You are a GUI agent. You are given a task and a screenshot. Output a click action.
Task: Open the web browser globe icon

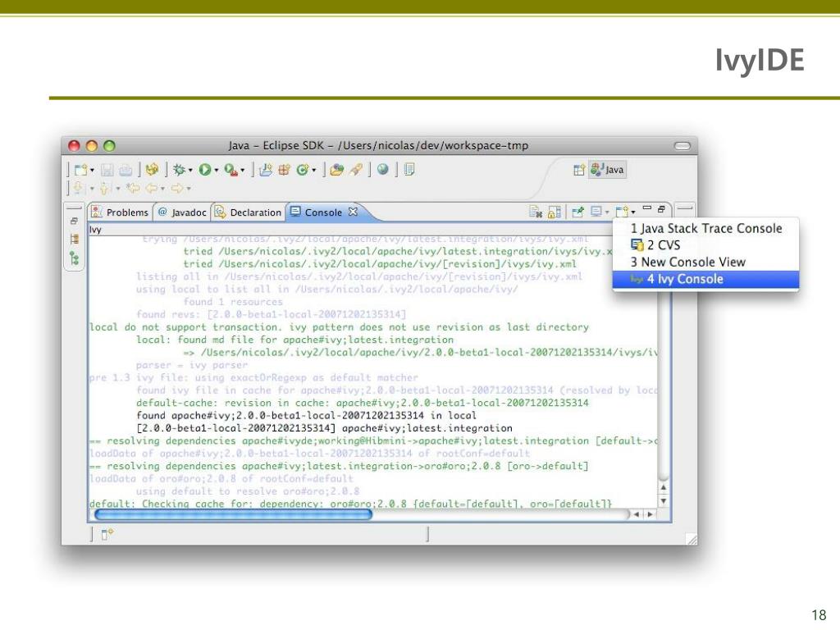click(382, 169)
